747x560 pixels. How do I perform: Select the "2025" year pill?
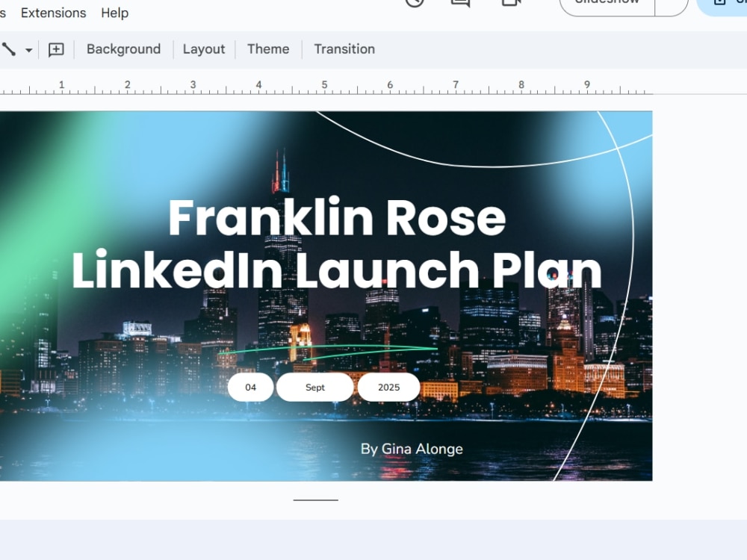[388, 387]
